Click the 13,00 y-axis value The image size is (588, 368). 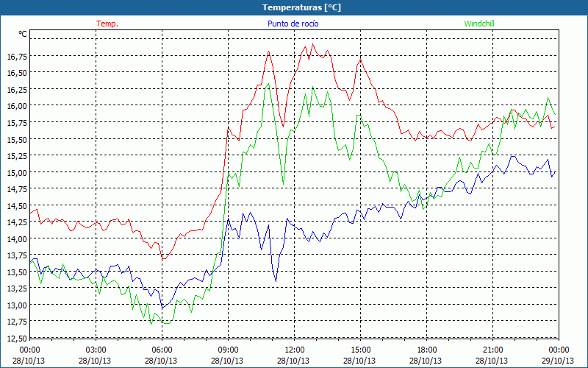[x=17, y=305]
